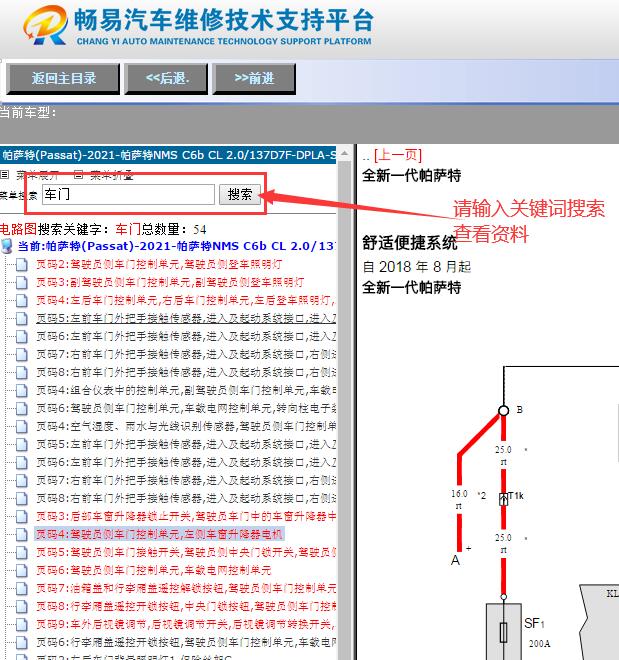Click the 舒适便捷系统 heading in the right panel
The height and width of the screenshot is (660, 619).
[x=409, y=243]
